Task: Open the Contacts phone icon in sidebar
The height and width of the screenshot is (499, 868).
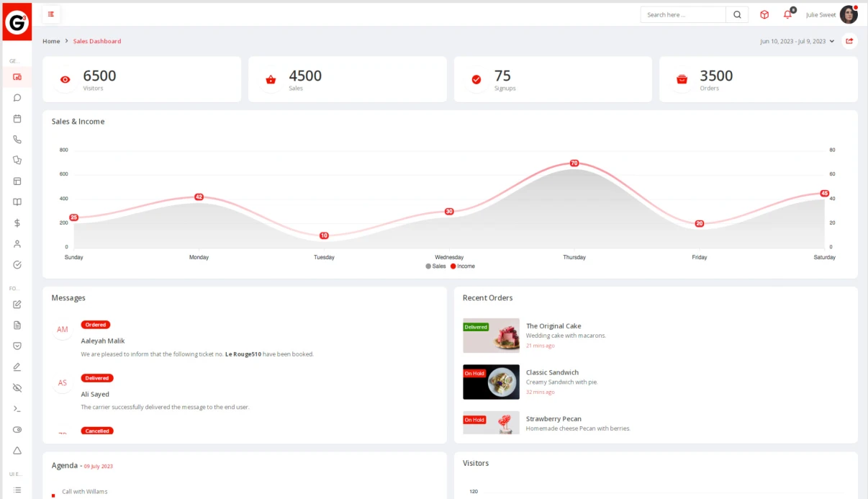Action: 17,139
